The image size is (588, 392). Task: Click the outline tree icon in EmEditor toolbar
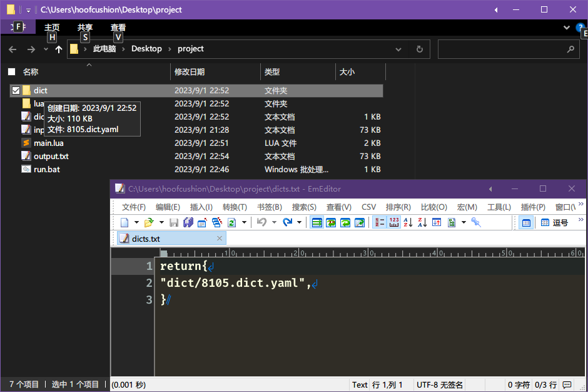point(452,223)
